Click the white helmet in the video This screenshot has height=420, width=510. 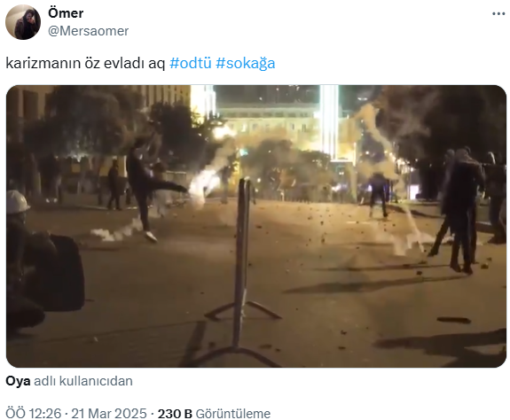coord(17,202)
